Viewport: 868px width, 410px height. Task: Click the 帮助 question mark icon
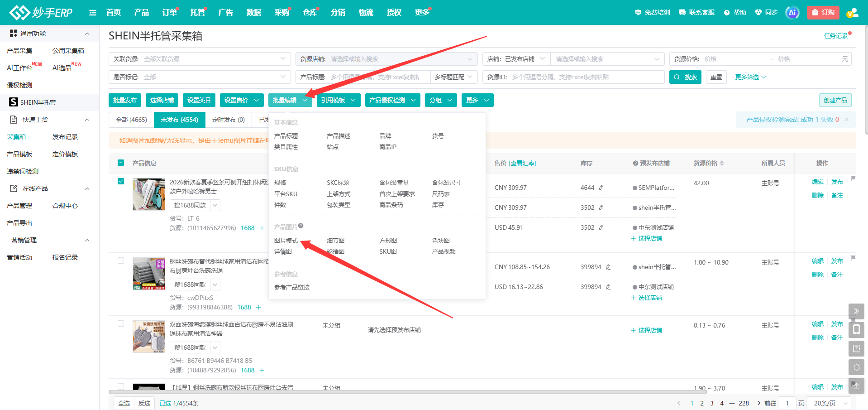(x=727, y=13)
